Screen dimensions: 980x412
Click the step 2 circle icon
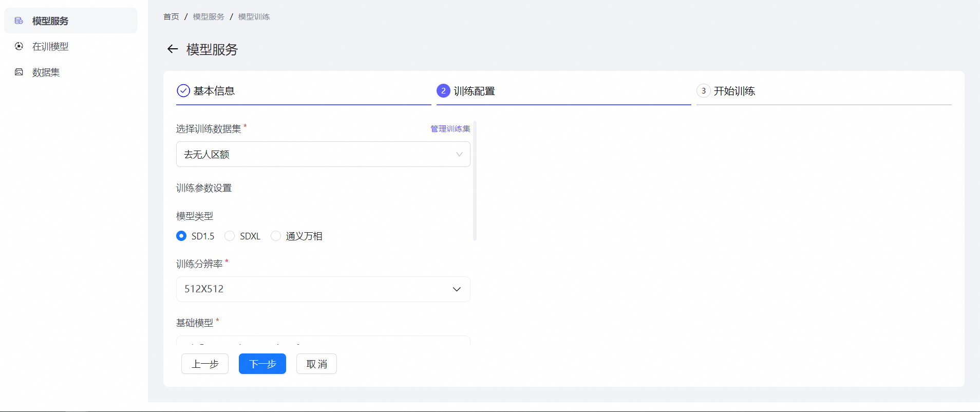point(443,91)
